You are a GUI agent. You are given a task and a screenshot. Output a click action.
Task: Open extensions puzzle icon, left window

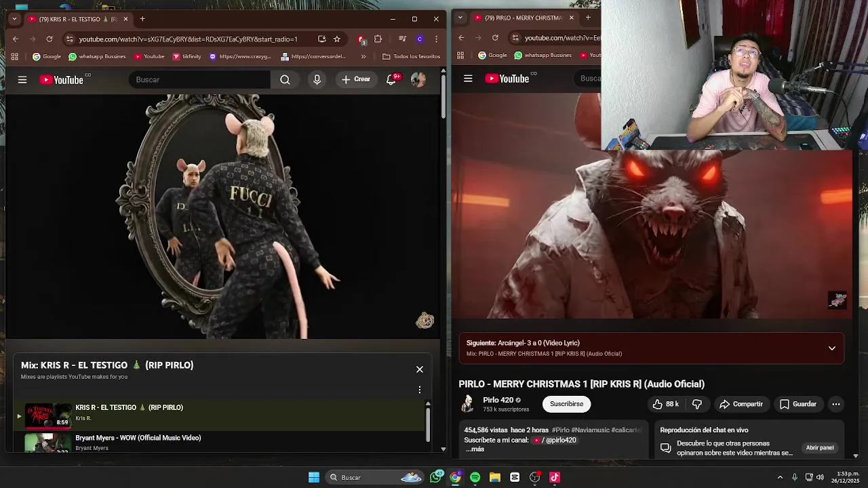click(378, 39)
